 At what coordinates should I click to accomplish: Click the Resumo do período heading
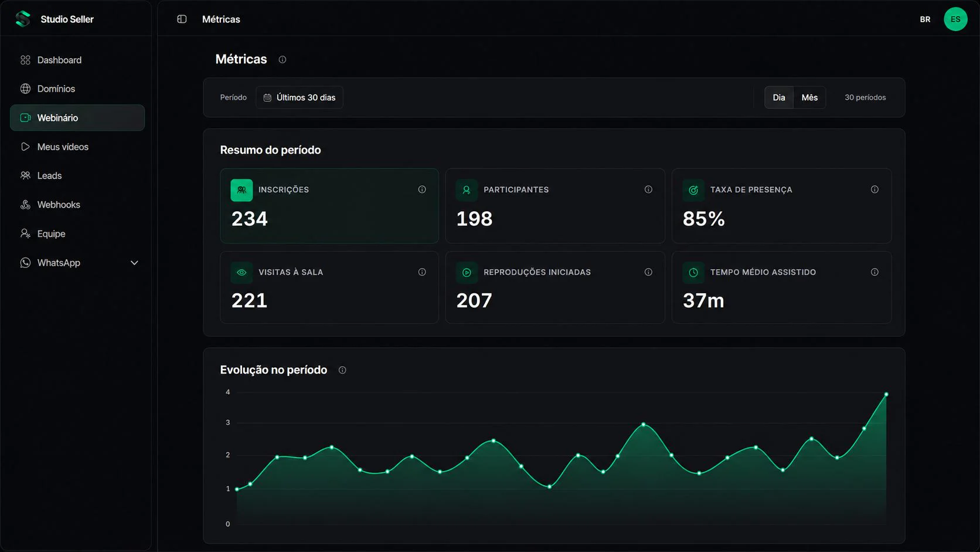tap(270, 150)
